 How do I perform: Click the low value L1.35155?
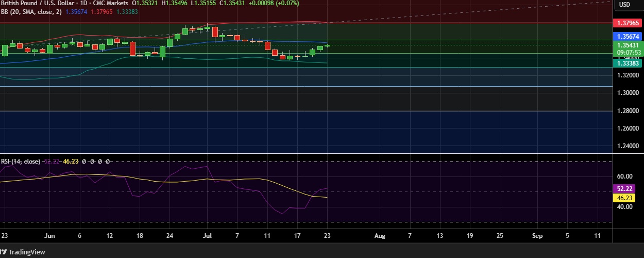tap(204, 3)
